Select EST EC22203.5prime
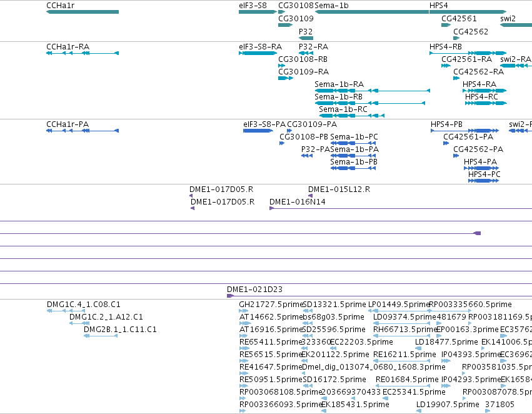The height and width of the screenshot is (414, 532). 362,343
